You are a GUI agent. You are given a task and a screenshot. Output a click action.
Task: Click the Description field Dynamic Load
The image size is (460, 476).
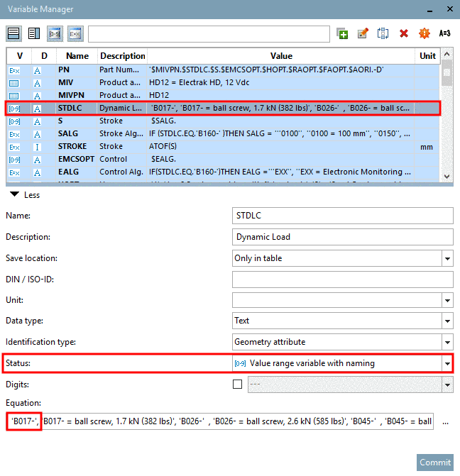[342, 237]
